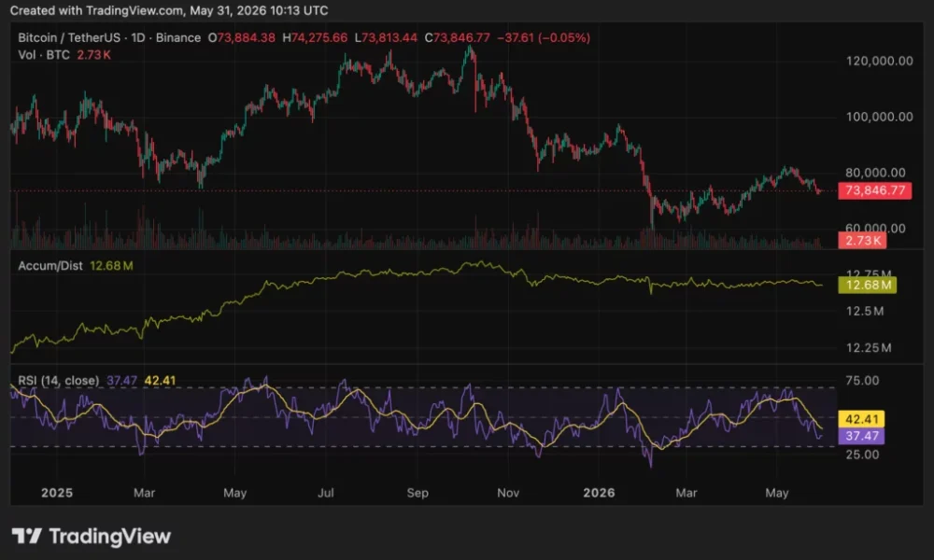The image size is (934, 560).
Task: Click the 25.00 RSI axis label
Action: (x=862, y=455)
